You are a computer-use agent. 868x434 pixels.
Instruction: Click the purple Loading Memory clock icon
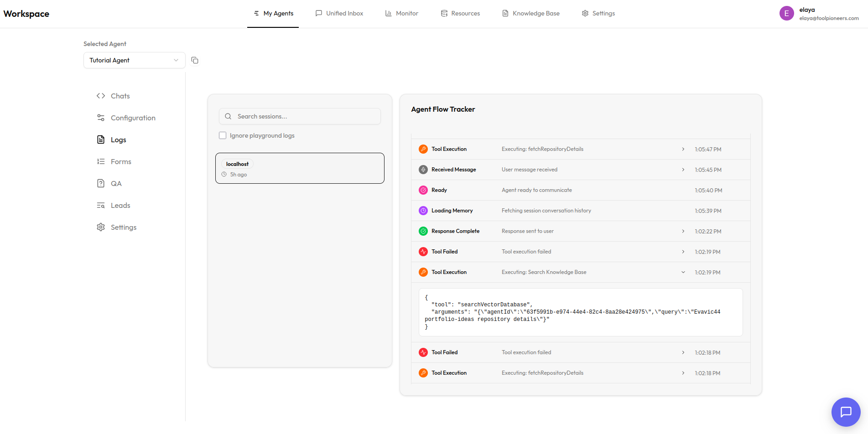pos(423,211)
